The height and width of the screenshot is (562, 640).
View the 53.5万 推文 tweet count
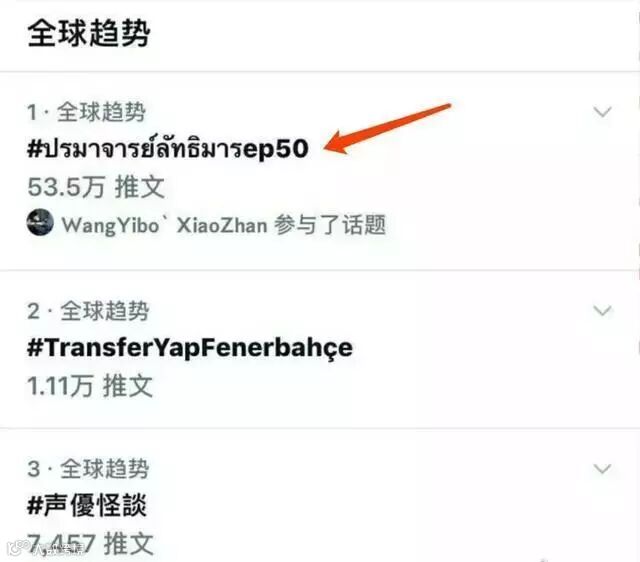(x=96, y=187)
